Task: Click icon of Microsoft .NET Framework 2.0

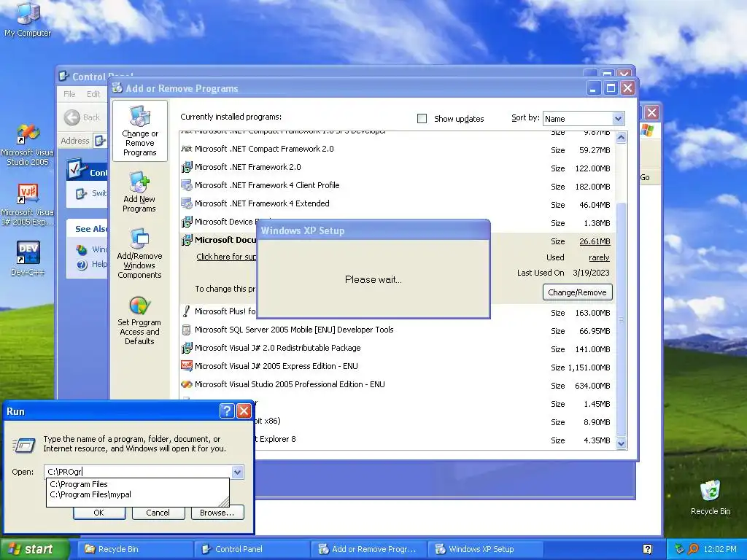Action: click(x=186, y=167)
